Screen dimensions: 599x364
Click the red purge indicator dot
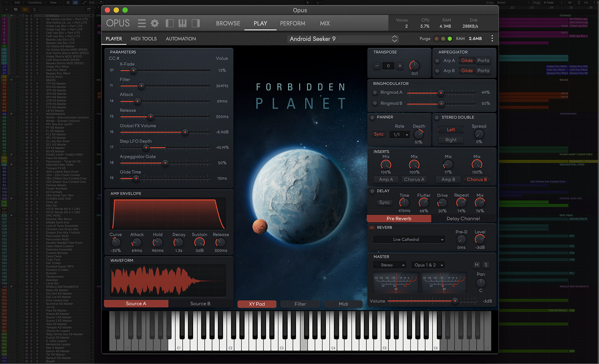tap(437, 39)
